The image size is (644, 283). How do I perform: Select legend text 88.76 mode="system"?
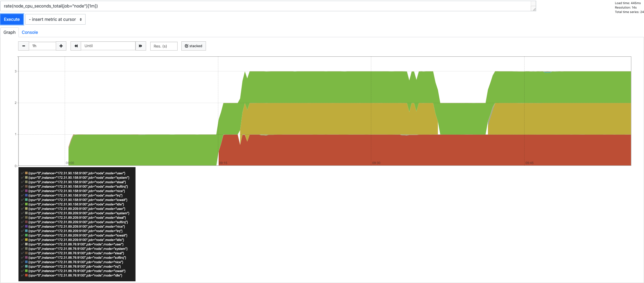point(78,249)
